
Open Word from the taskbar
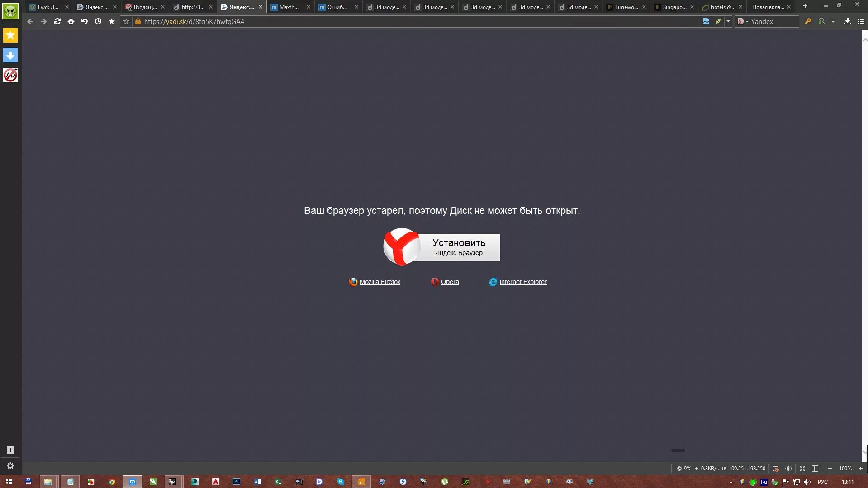(x=257, y=482)
